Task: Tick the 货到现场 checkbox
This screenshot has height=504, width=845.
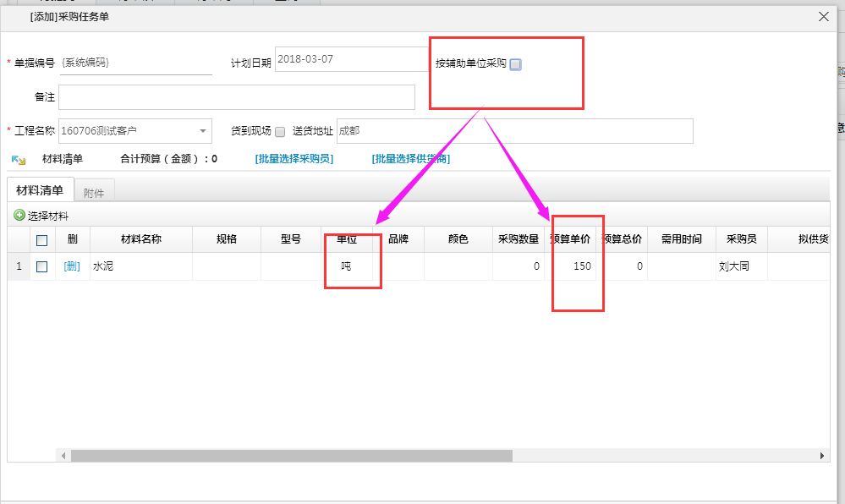Action: (x=280, y=131)
